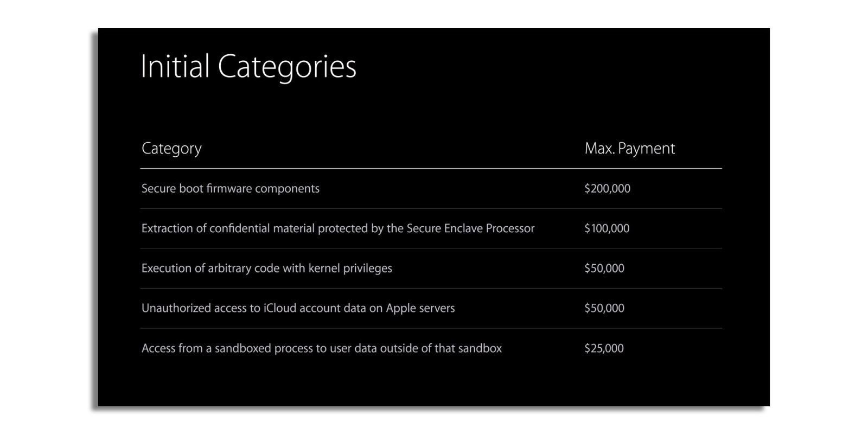
Task: Select the Max. Payment column header
Action: 629,148
